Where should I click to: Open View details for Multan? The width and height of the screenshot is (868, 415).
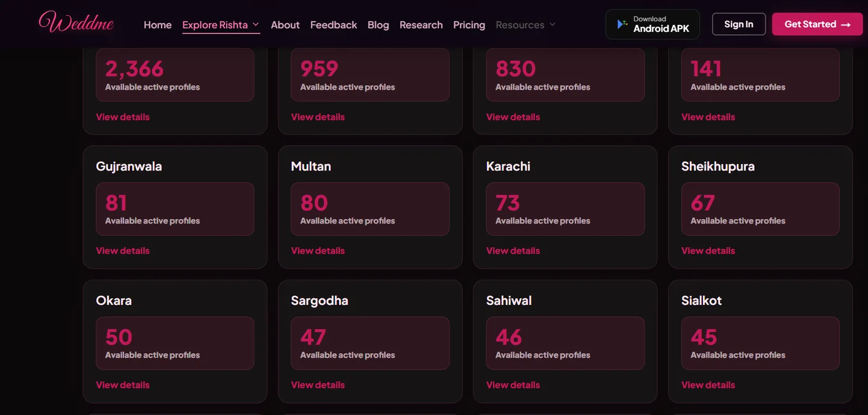(x=318, y=251)
